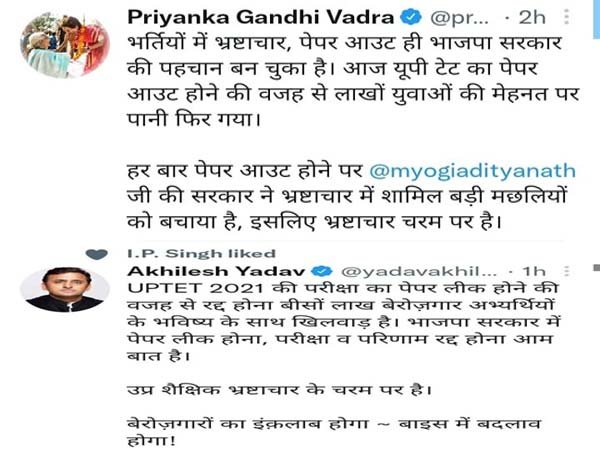Click the blue scrollbar indicator at top right

point(597,19)
